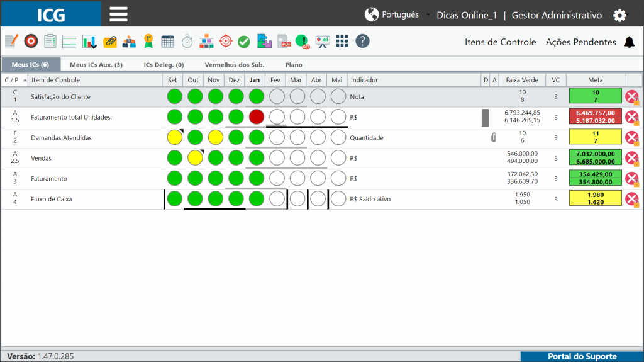Click the yellow Meta cell for Fluxo de Caixa
Screen dimensions: 644x362
tap(595, 199)
